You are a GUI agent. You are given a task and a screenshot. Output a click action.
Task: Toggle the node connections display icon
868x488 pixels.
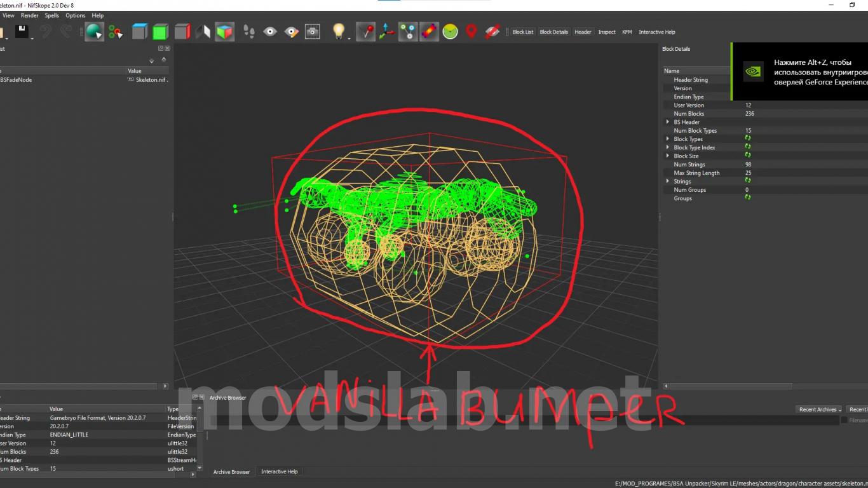click(408, 31)
